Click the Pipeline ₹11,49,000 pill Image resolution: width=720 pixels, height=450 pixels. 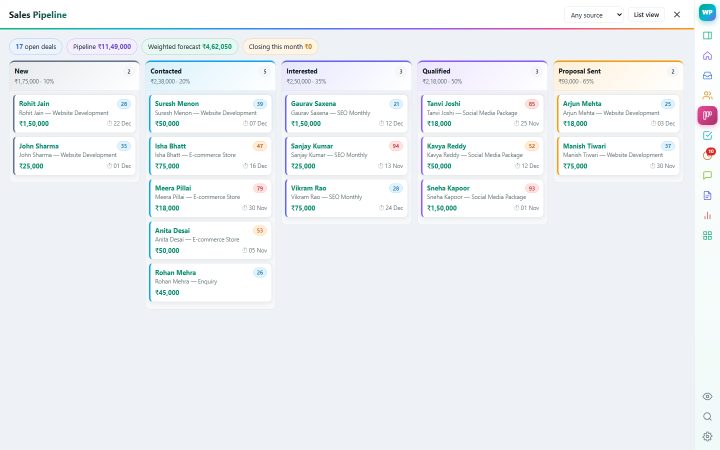(102, 46)
